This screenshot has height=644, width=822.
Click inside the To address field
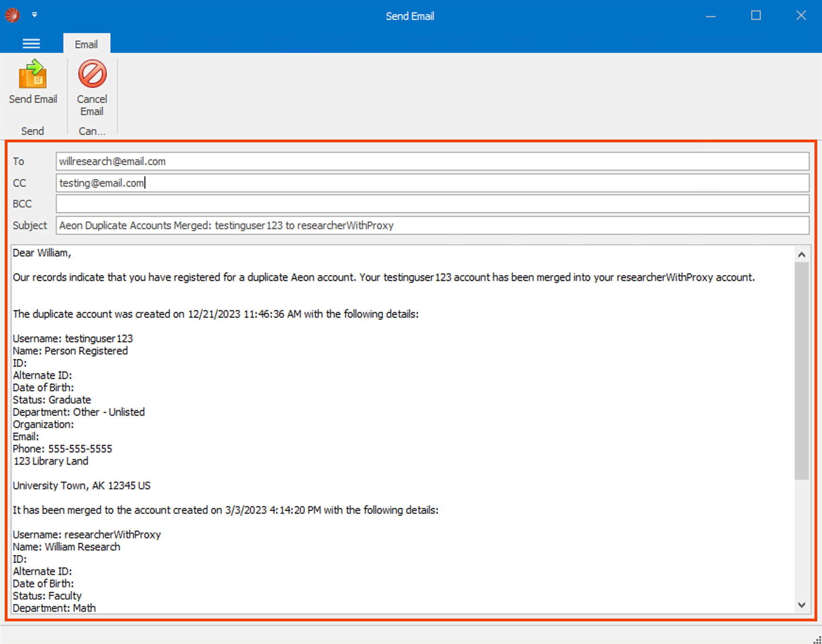tap(330, 161)
